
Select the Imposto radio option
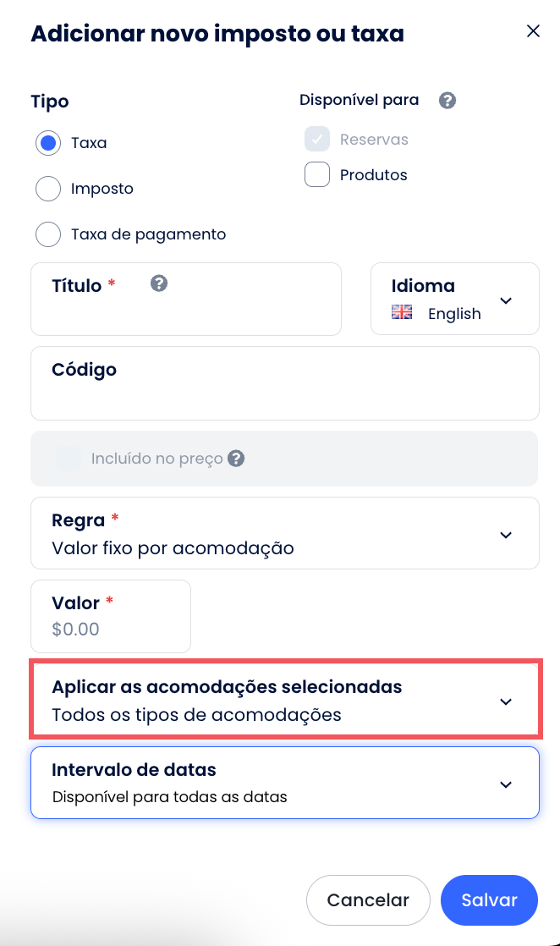[x=48, y=189]
